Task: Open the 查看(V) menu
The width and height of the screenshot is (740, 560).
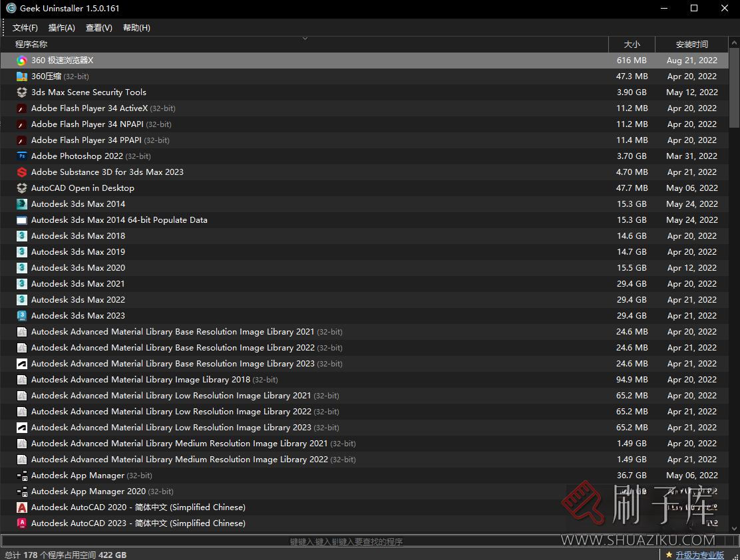Action: click(99, 28)
